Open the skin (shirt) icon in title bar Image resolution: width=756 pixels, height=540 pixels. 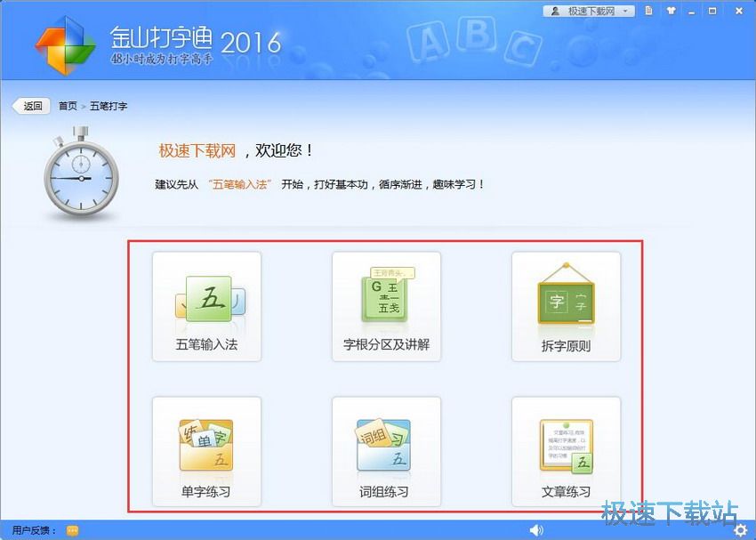coord(671,11)
